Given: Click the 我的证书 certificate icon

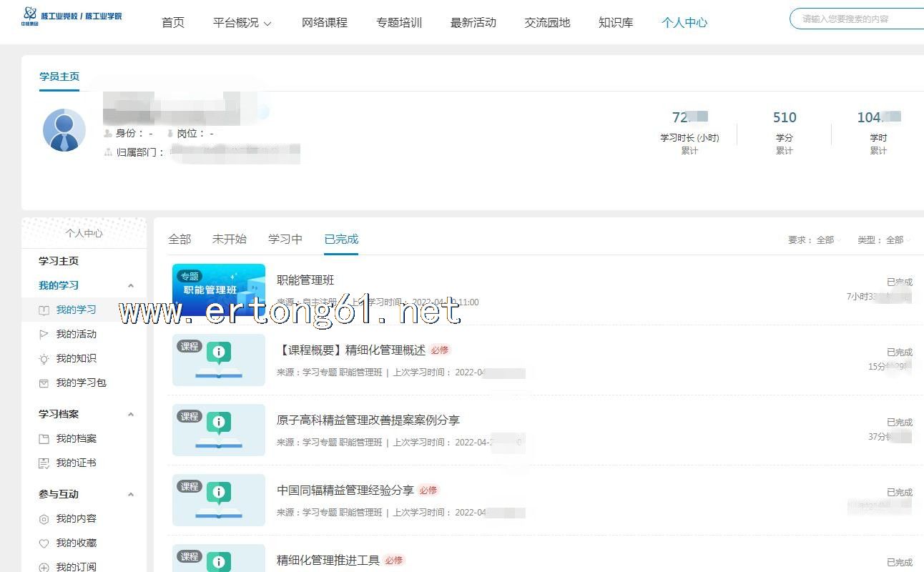Looking at the screenshot, I should coord(44,463).
